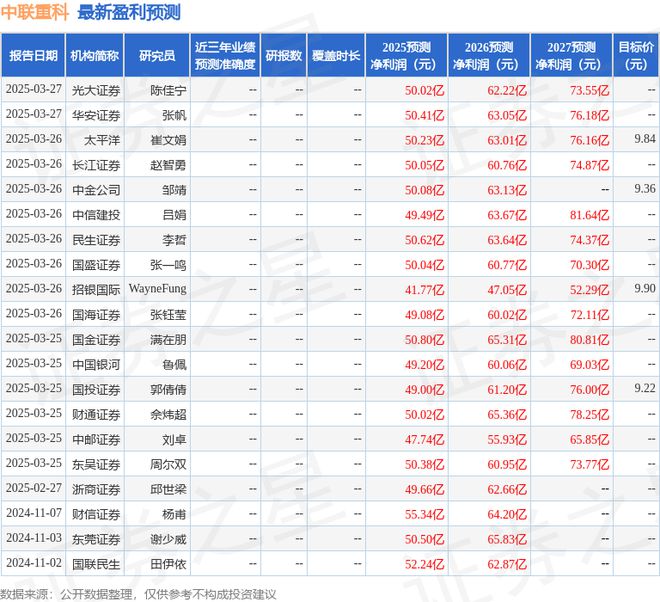660x602 pixels.
Task: Click the 2026 forecast 62.87亿
Action: click(x=507, y=564)
